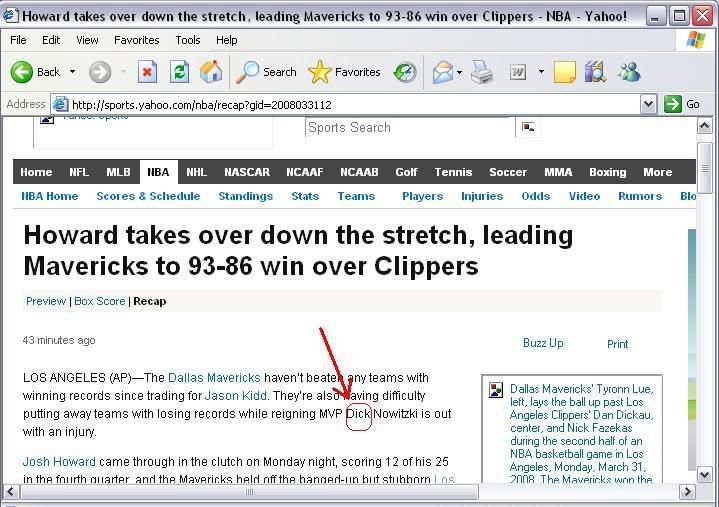Open the Search magnifier toolbar button
Screen dimensions: 719x507
[266, 72]
